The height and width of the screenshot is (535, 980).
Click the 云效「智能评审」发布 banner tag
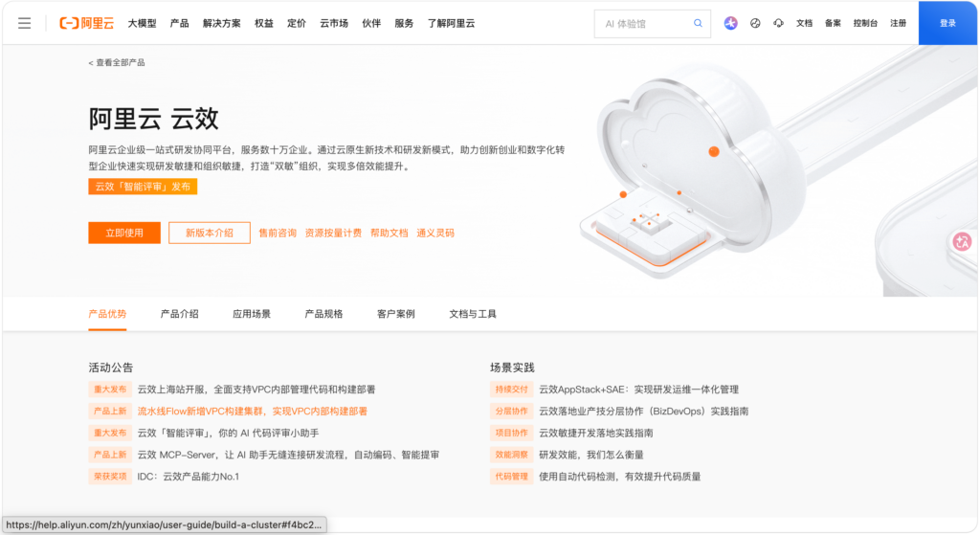(x=143, y=187)
